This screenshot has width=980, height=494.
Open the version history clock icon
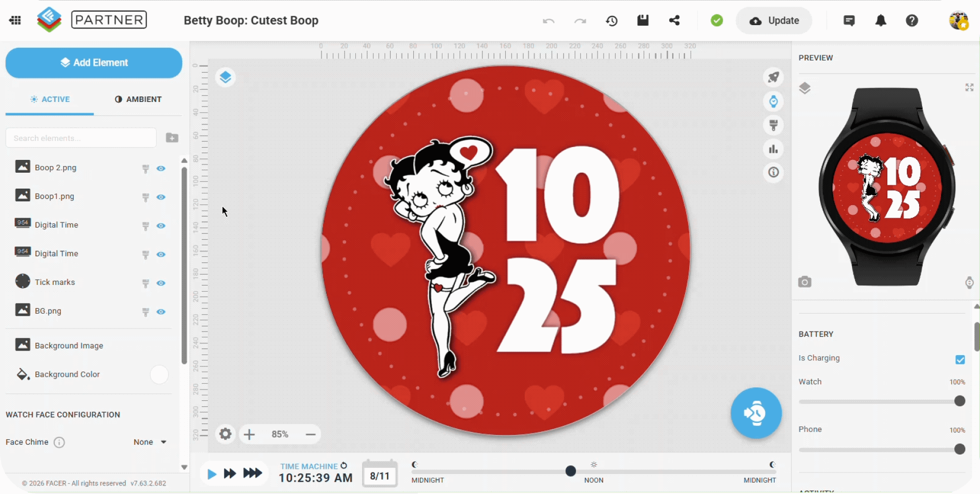[x=611, y=21]
